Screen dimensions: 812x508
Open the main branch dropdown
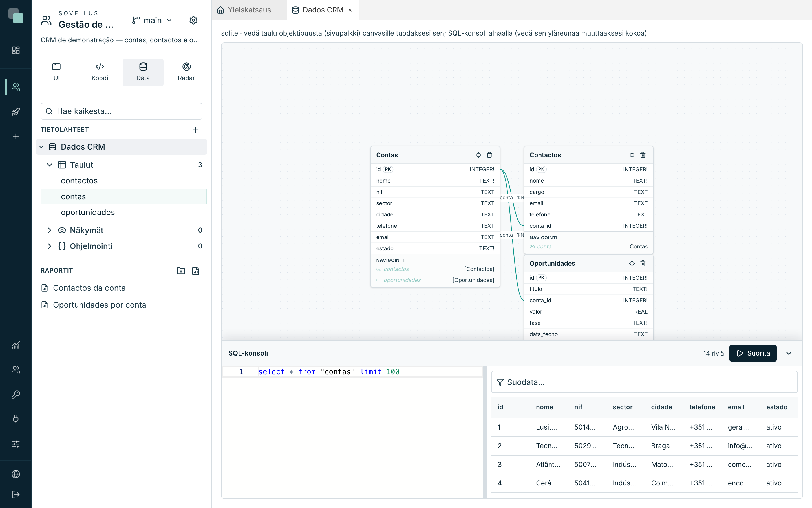click(x=152, y=21)
